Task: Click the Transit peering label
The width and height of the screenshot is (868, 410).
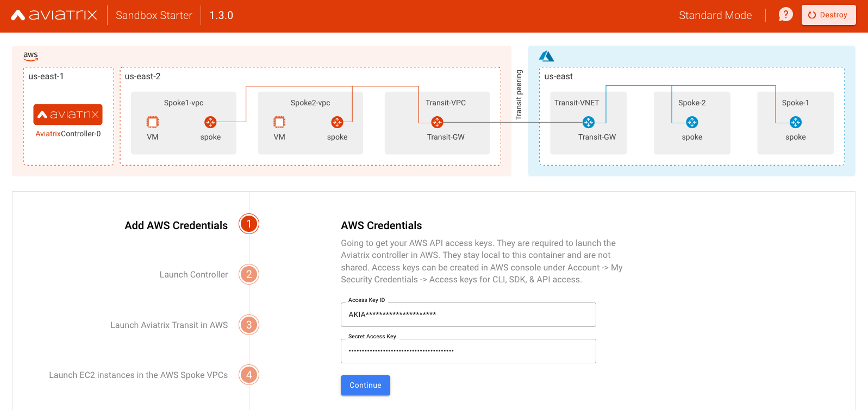Action: coord(519,94)
